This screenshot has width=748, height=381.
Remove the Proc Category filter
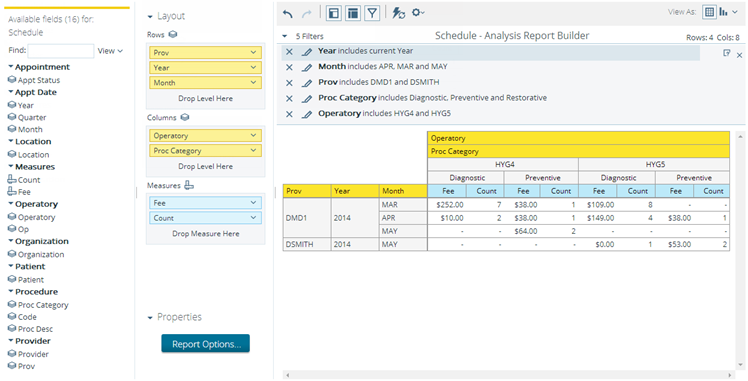point(289,99)
